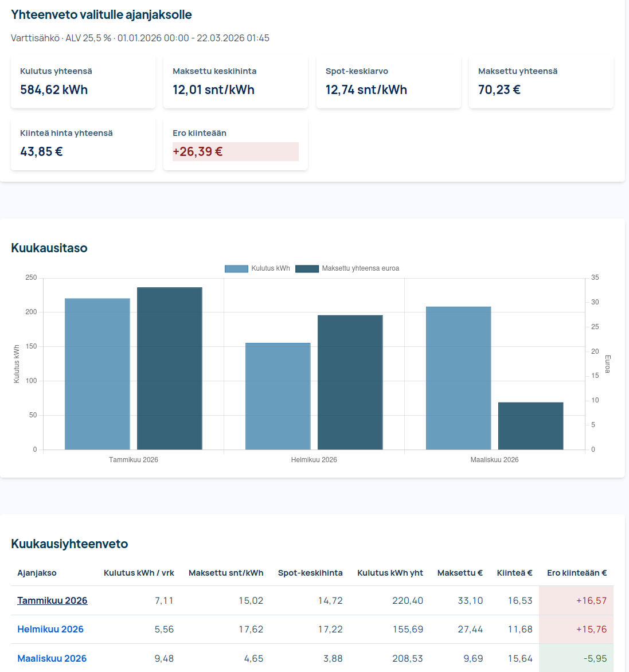
Task: Select the Helmikuu light blue consumption bar
Action: tap(278, 396)
